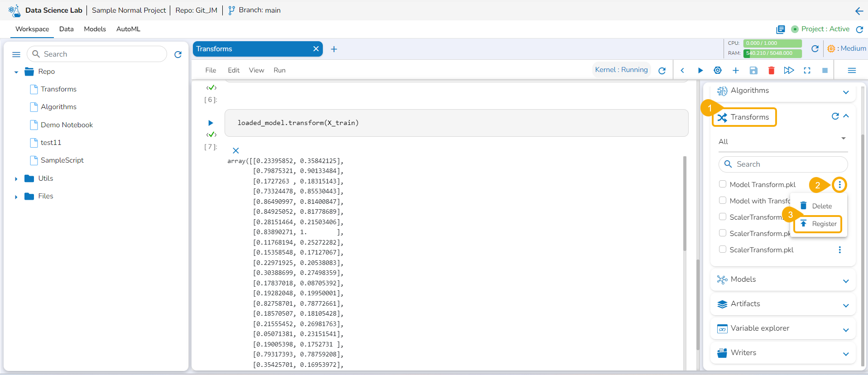This screenshot has width=868, height=375.
Task: Expand the Utils folder in tree
Action: (x=16, y=179)
